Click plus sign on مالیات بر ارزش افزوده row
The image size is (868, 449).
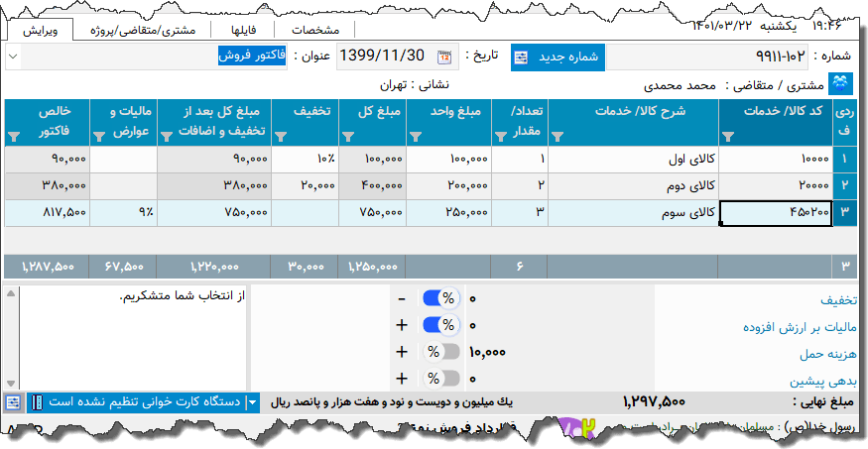pos(402,325)
